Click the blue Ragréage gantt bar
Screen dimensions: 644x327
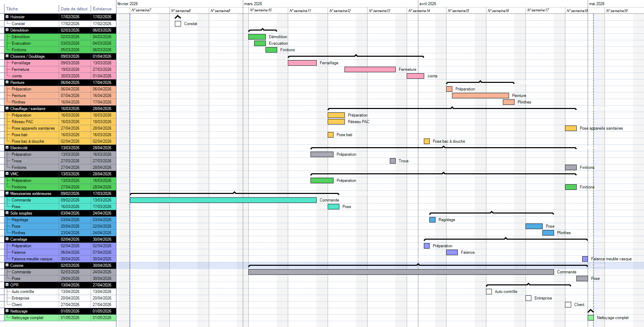(432, 220)
